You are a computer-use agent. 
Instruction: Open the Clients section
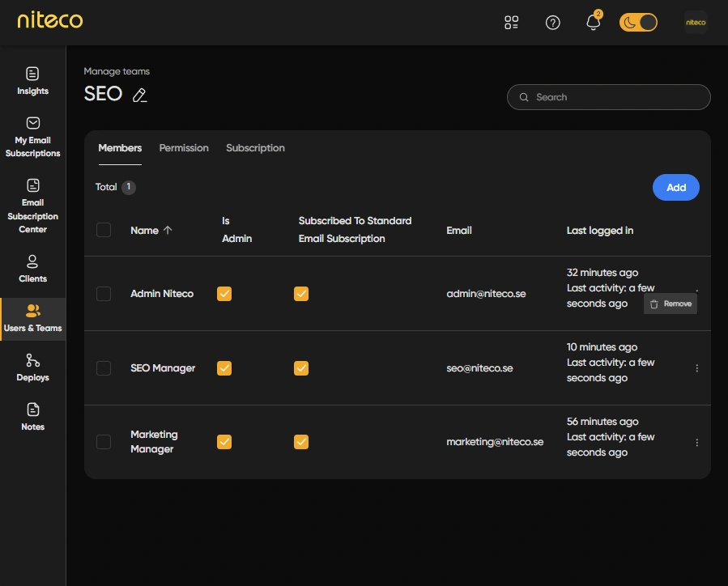pos(32,269)
